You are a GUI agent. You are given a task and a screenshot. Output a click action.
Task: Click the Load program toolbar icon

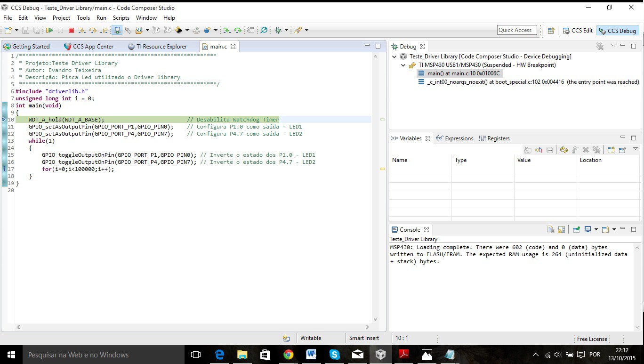[x=139, y=30]
